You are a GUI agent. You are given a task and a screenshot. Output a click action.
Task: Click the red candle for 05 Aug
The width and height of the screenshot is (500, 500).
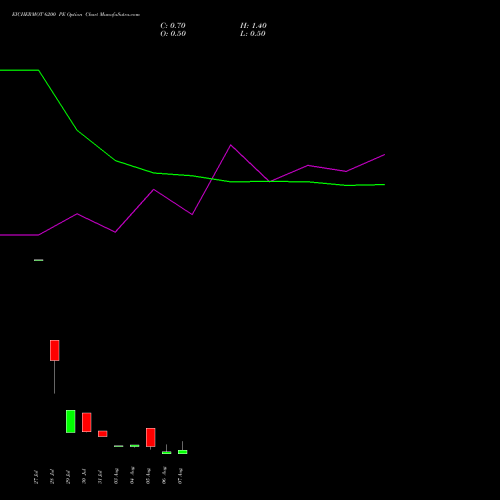pos(151,437)
